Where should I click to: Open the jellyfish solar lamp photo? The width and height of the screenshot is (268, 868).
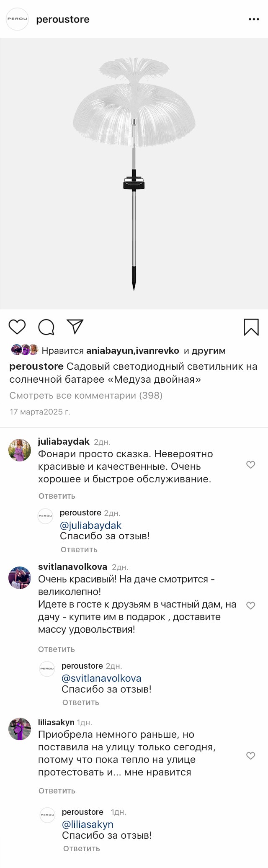[134, 174]
